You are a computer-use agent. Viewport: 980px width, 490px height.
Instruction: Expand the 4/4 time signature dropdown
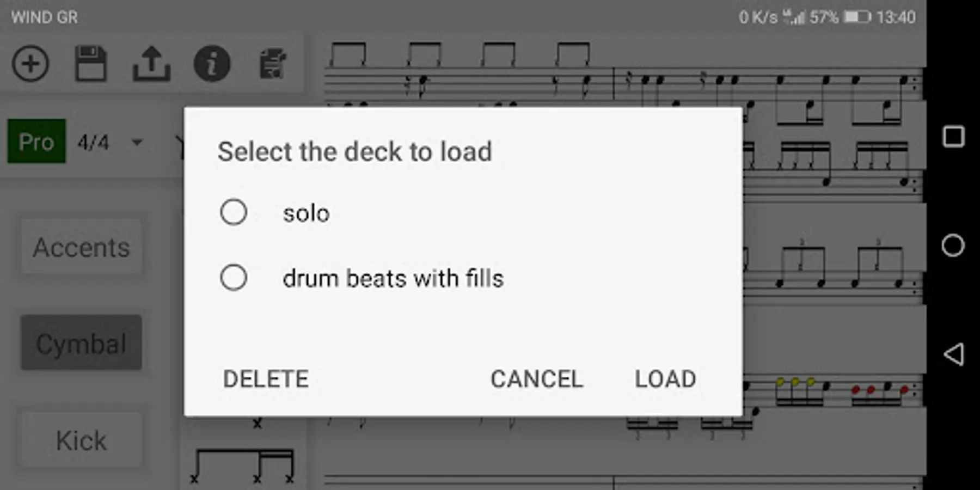137,143
